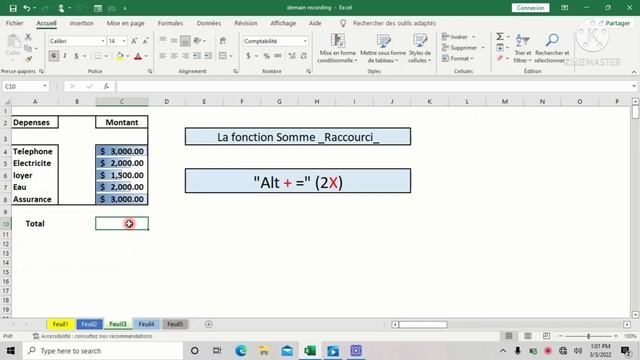Screen dimensions: 640x360
Task: Open Mettre sous forme de tableau
Action: click(383, 48)
